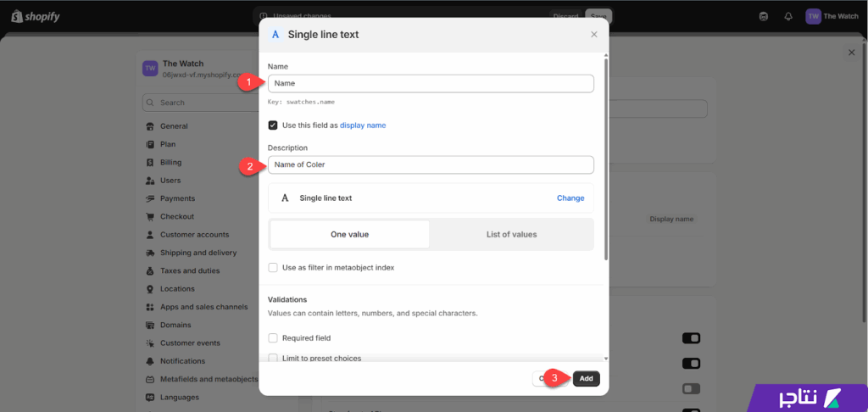Select the Locations pin icon
This screenshot has width=868, height=412.
click(151, 289)
